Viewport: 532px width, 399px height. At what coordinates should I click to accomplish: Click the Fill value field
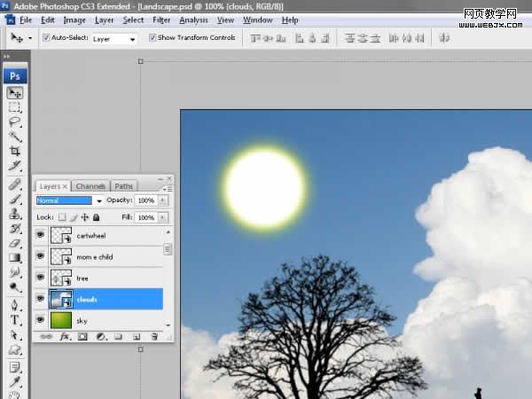coord(146,217)
